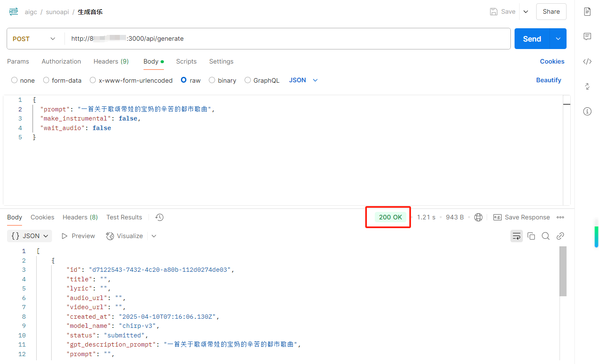Viewport: 599px width, 364px height.
Task: Copy the response body
Action: (531, 236)
